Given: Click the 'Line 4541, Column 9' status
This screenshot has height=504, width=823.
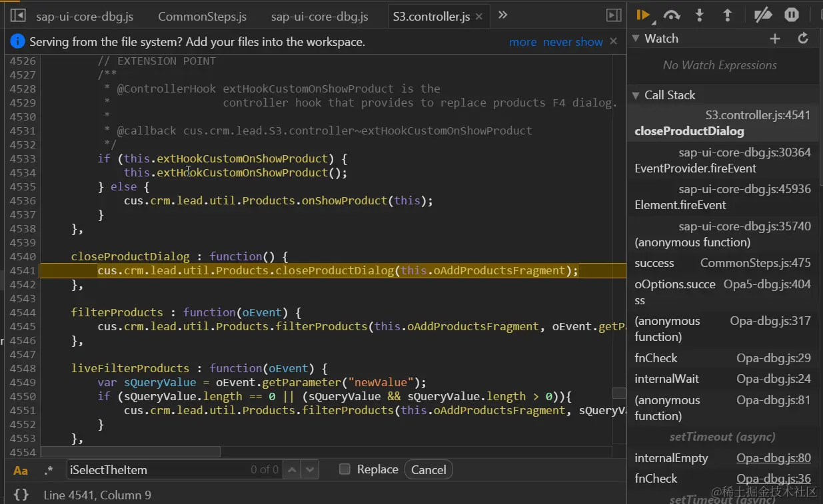Looking at the screenshot, I should [x=97, y=495].
